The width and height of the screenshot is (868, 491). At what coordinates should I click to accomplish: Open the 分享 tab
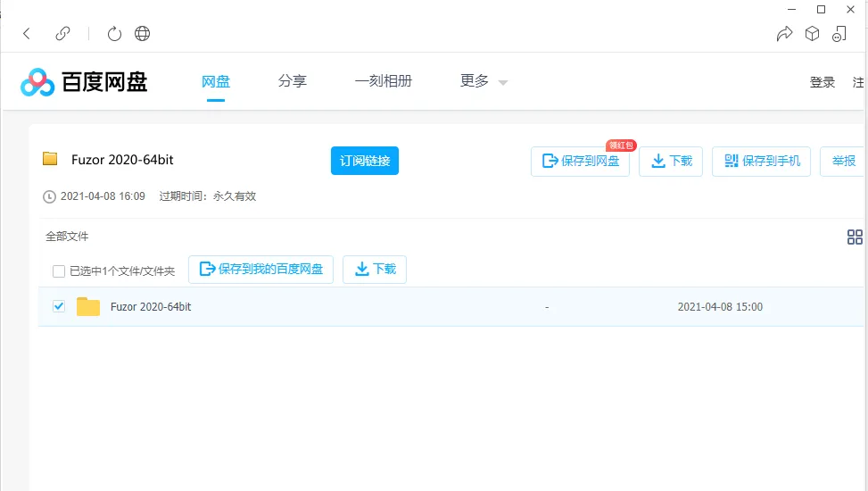[x=293, y=81]
